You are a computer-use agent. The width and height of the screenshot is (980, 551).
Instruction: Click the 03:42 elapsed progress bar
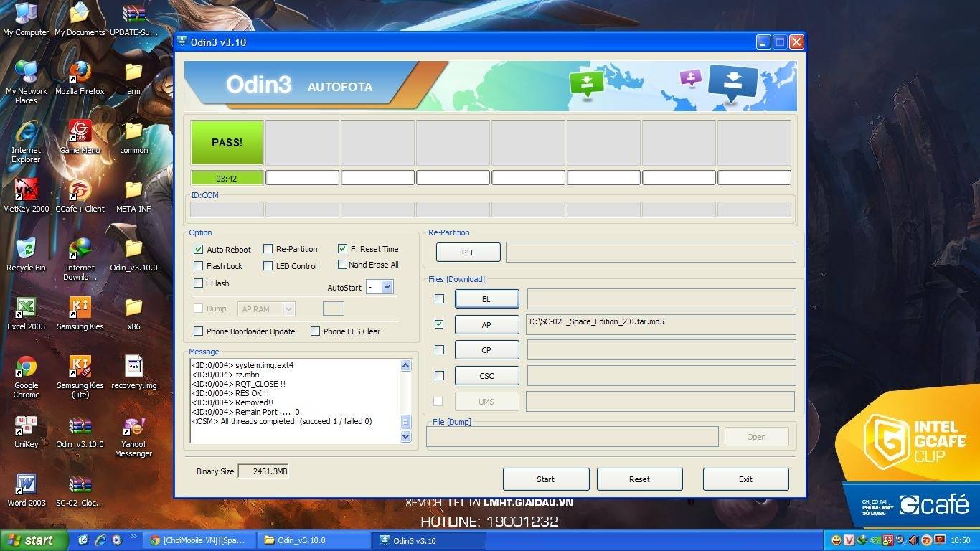pyautogui.click(x=227, y=178)
